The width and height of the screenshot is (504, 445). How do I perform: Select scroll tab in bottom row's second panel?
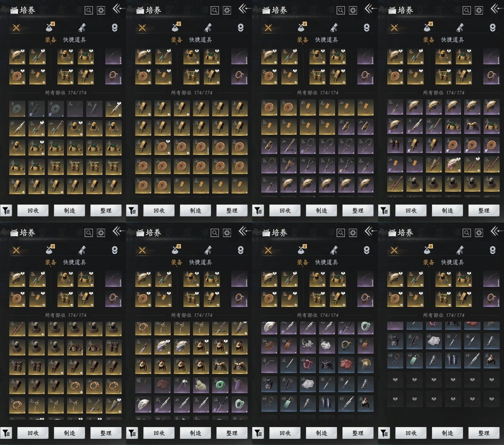208,250
